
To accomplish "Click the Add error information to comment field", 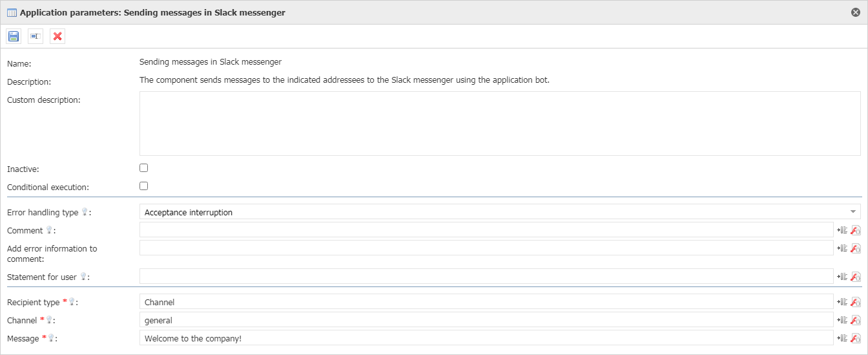I will 486,248.
